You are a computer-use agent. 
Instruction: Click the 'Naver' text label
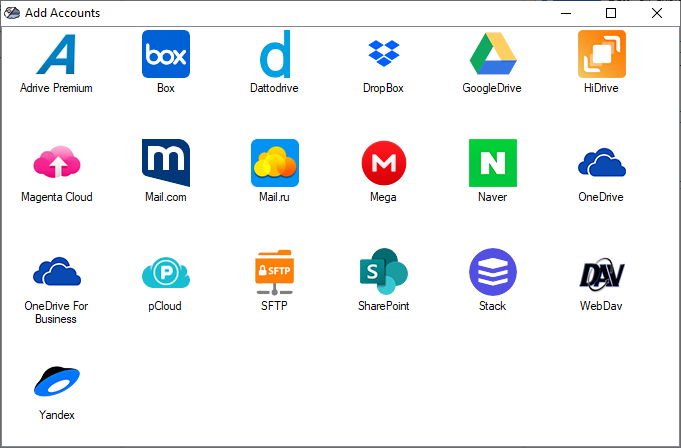point(493,197)
